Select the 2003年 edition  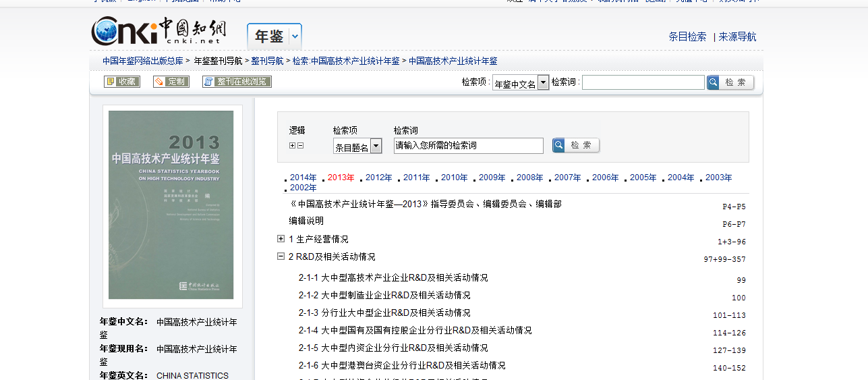pos(718,178)
